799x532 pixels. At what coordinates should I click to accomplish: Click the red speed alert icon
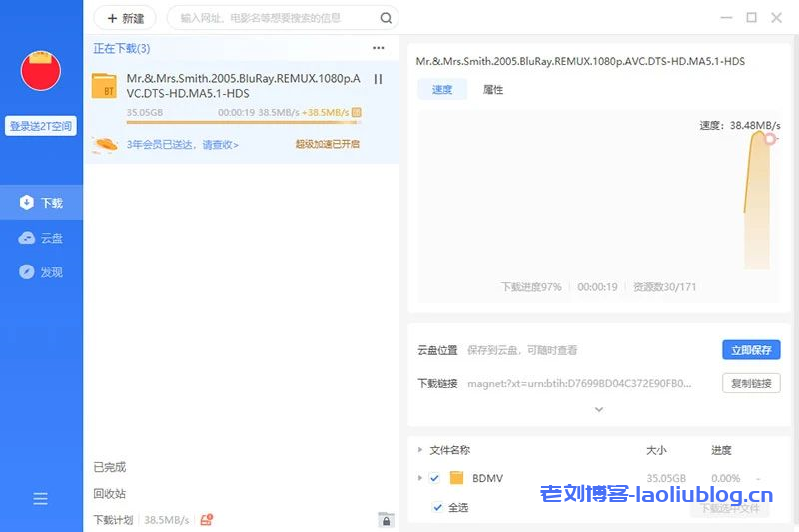207,520
